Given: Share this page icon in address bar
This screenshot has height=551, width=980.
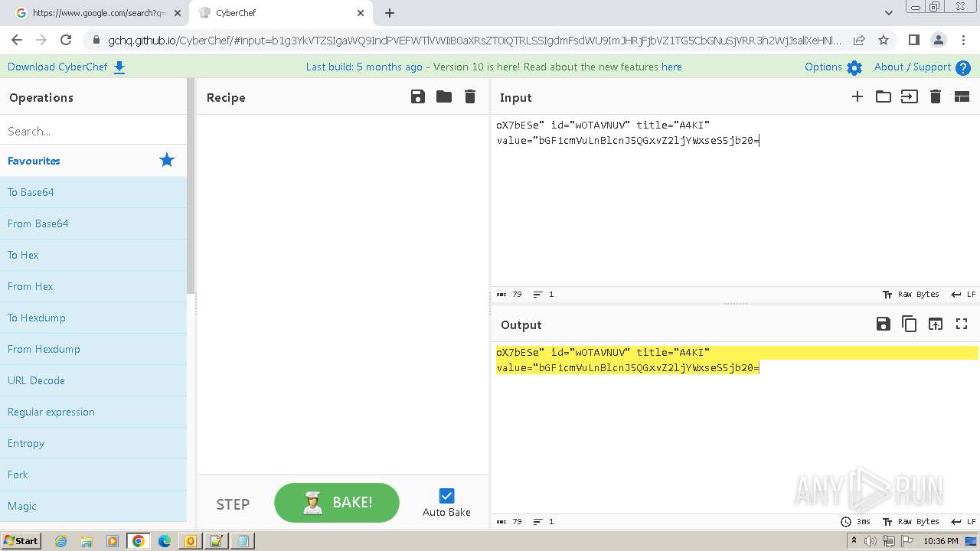Looking at the screenshot, I should (x=859, y=40).
